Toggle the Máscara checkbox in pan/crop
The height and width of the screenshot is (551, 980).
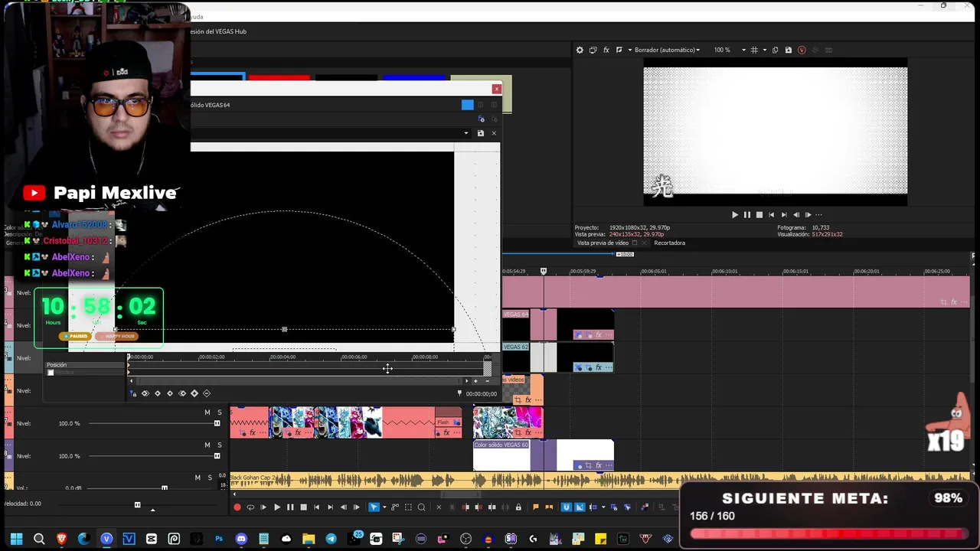click(51, 373)
